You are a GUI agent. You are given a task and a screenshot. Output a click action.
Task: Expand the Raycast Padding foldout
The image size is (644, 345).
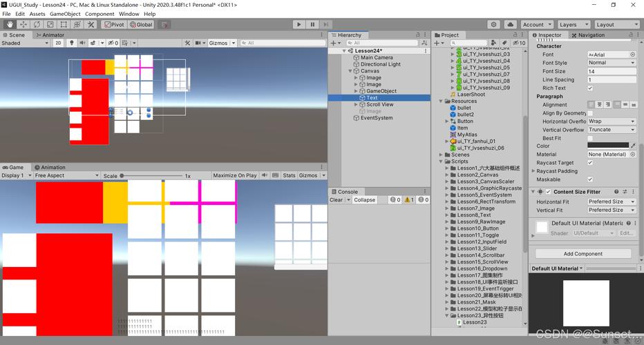pyautogui.click(x=533, y=171)
